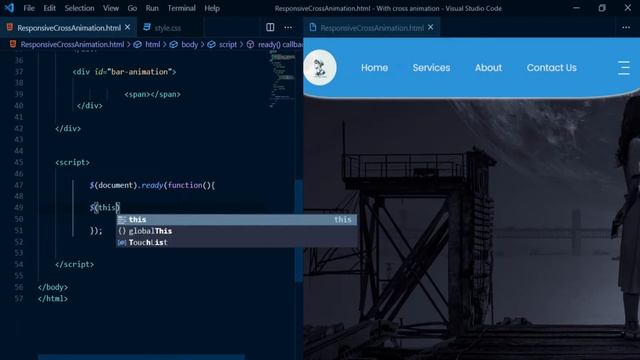
Task: Click line number 47 in the gutter
Action: pos(19,185)
